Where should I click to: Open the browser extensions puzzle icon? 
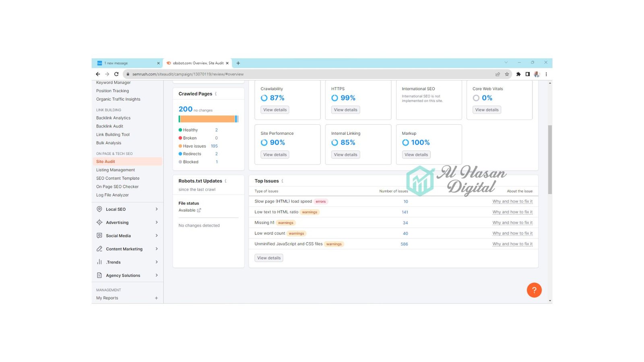(x=518, y=74)
